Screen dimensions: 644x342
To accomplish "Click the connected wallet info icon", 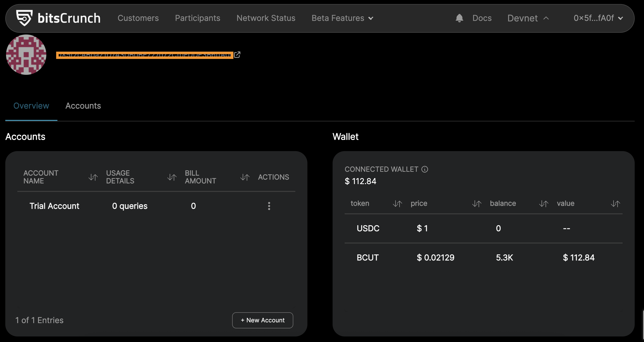I will pyautogui.click(x=425, y=169).
